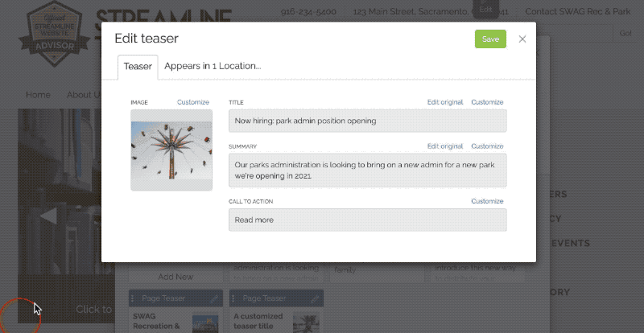Edit 'A customized teaser title' pencil icon

tap(315, 298)
